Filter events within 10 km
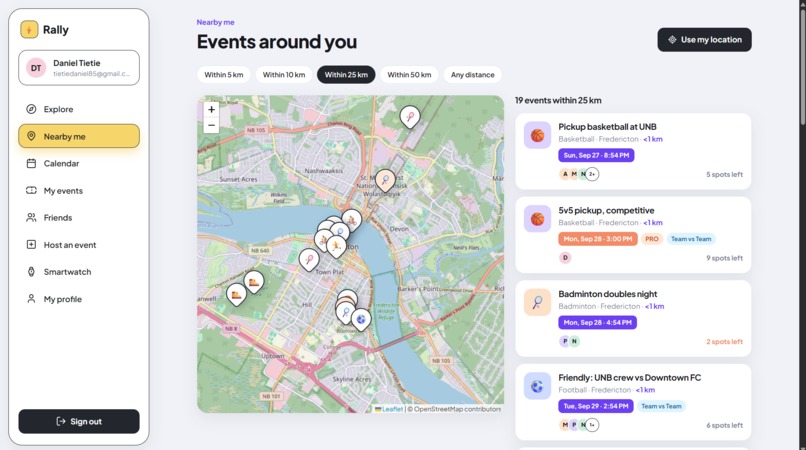This screenshot has height=450, width=806. click(x=284, y=75)
